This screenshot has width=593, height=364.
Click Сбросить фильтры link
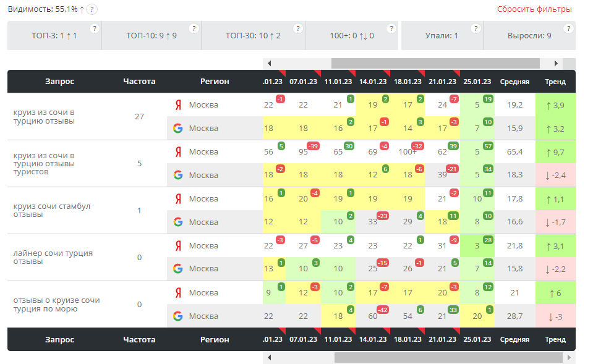(534, 9)
